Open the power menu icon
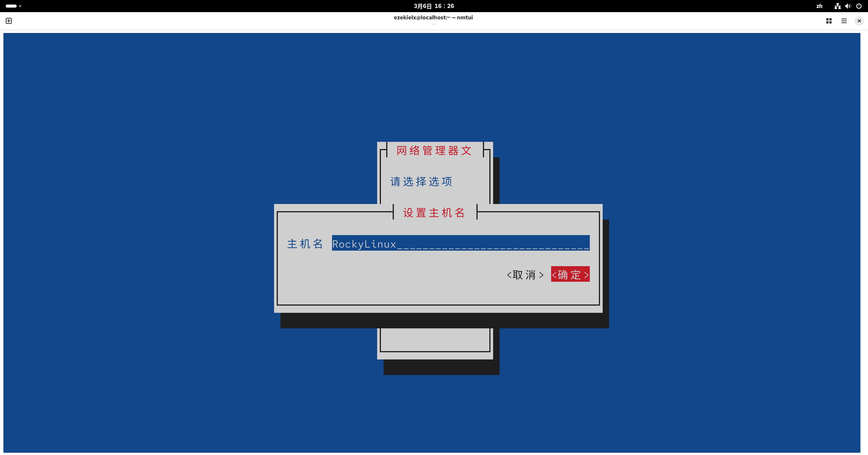The image size is (868, 455). point(859,6)
